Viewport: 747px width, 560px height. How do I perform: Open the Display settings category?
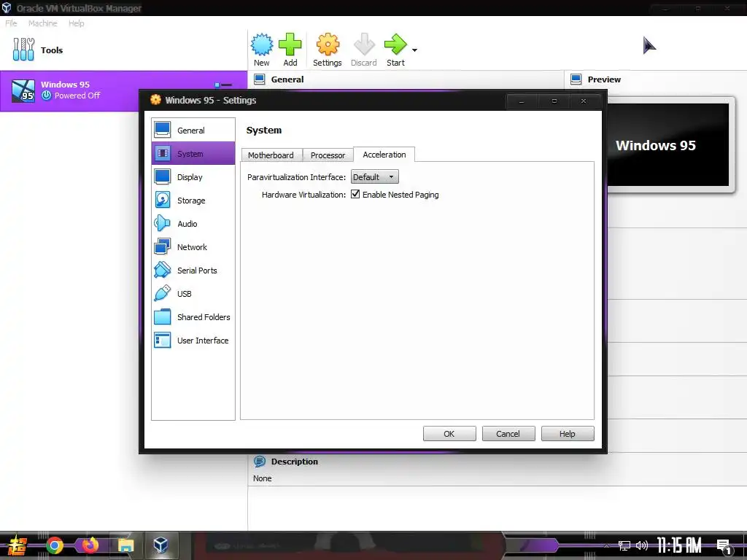pyautogui.click(x=193, y=176)
